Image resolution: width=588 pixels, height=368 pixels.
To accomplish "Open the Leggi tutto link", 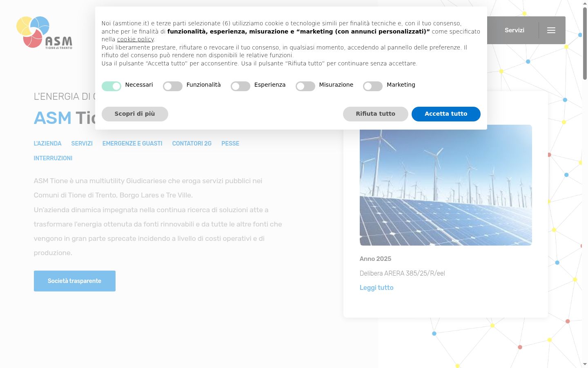I will (x=376, y=287).
